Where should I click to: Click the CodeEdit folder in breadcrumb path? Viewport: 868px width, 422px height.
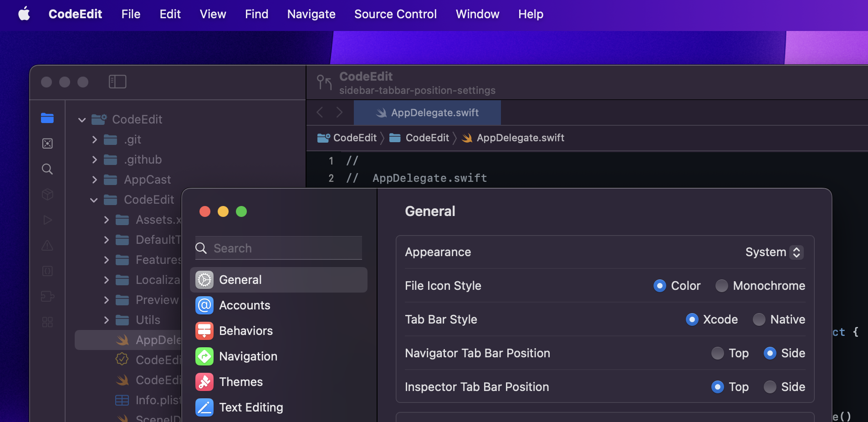click(419, 138)
